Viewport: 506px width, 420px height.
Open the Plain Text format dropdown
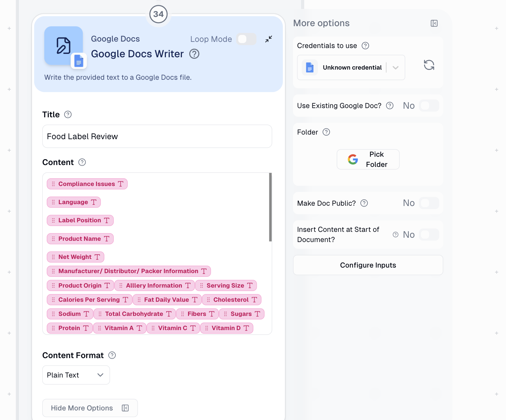[76, 375]
